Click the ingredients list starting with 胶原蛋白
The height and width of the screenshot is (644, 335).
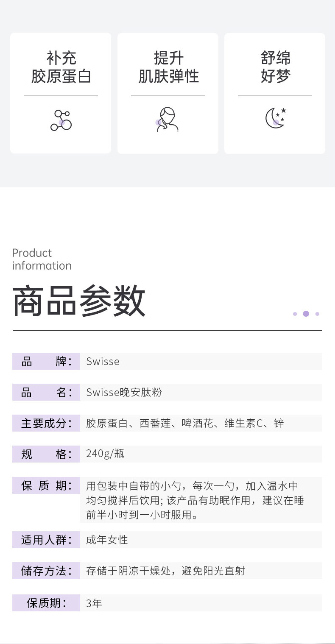[x=185, y=424]
